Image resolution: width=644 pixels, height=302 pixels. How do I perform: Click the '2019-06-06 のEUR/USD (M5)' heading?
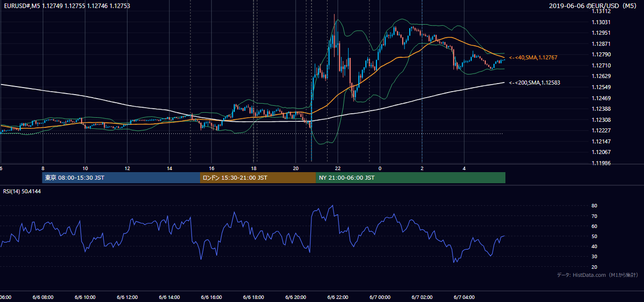(593, 6)
